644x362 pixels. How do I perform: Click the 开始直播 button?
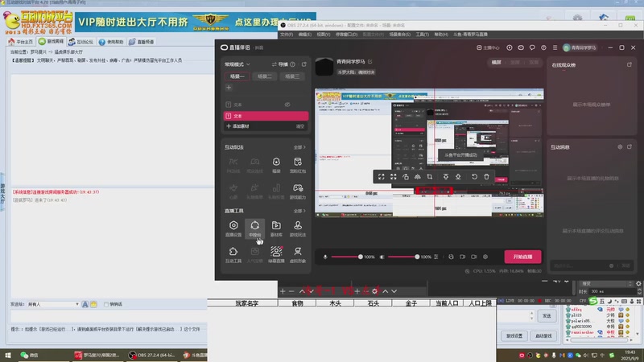pyautogui.click(x=522, y=257)
